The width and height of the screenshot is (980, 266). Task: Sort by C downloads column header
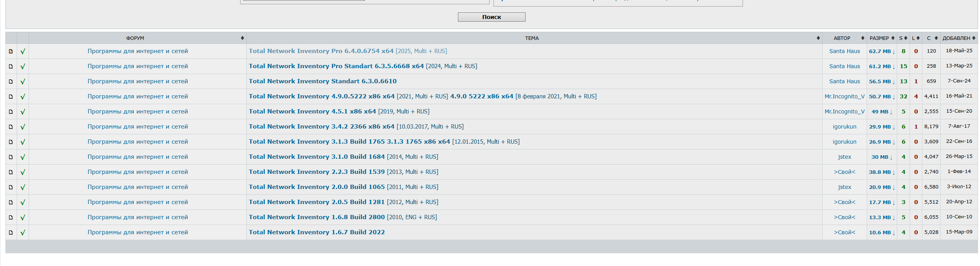pyautogui.click(x=931, y=38)
